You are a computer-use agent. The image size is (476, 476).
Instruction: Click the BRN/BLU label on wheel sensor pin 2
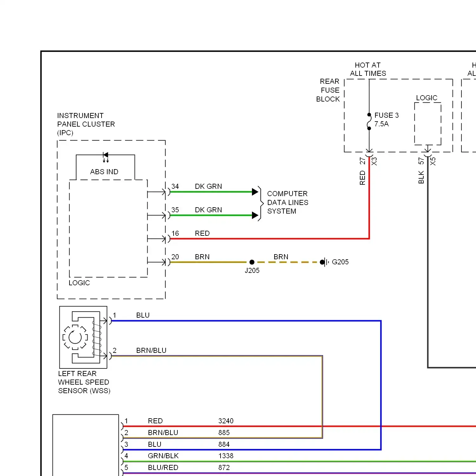coord(151,350)
